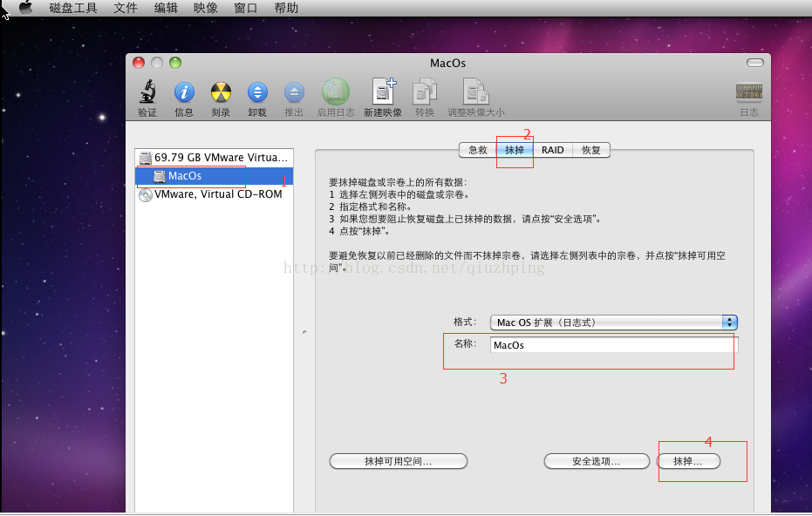Close the MacOs window with the red button
Image resolution: width=812 pixels, height=516 pixels.
(x=139, y=63)
